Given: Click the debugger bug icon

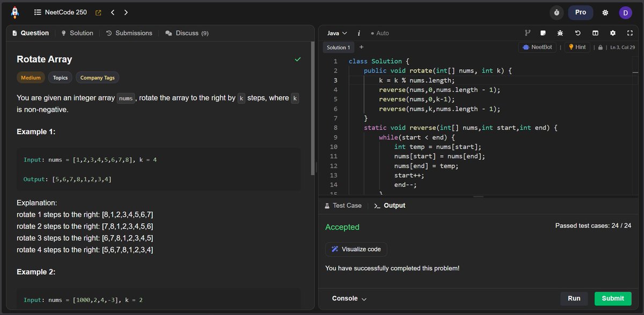Looking at the screenshot, I should tap(560, 33).
